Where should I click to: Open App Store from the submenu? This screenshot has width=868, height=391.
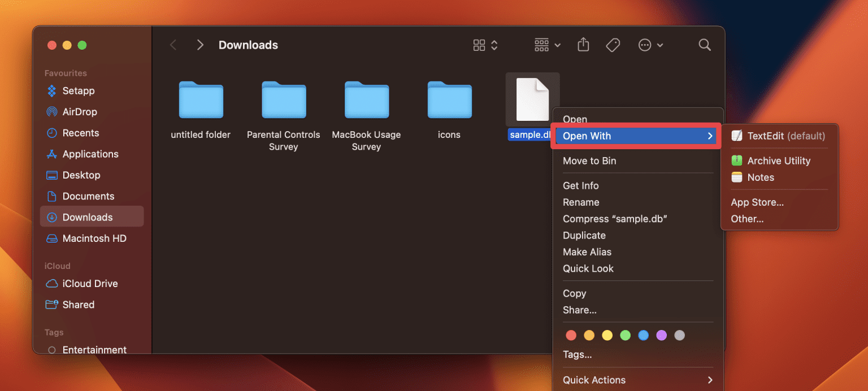[757, 202]
